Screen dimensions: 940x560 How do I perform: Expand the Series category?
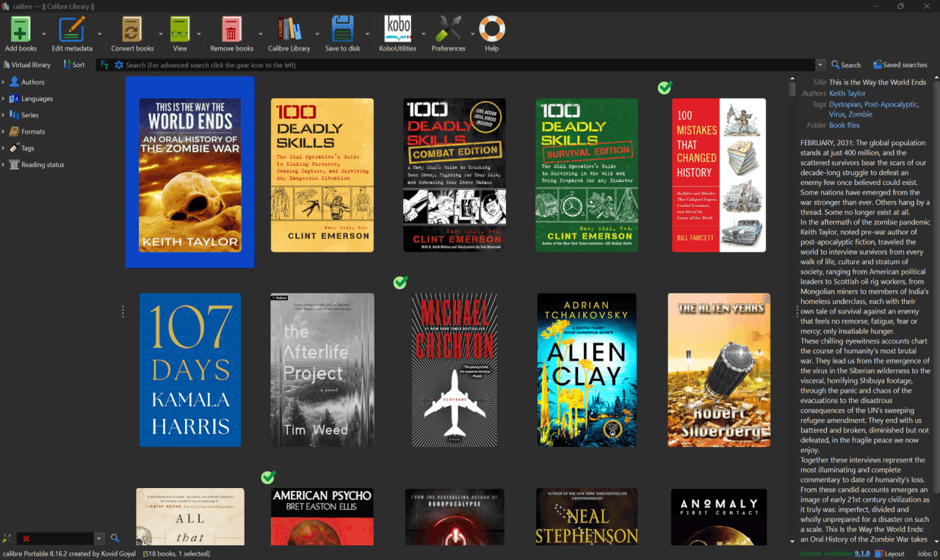pos(4,115)
